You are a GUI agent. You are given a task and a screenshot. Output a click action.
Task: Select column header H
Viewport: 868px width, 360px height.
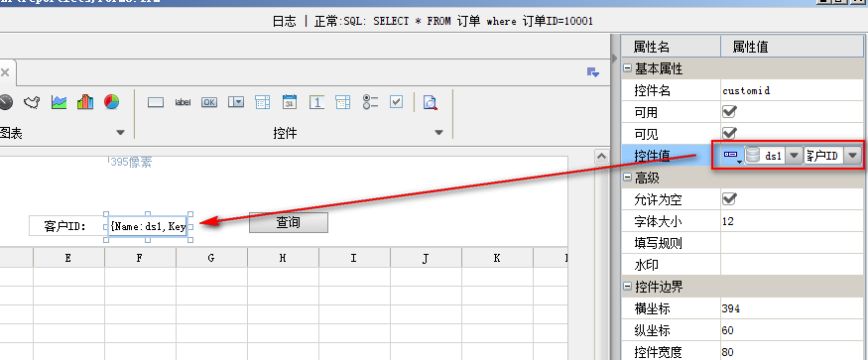pyautogui.click(x=283, y=258)
